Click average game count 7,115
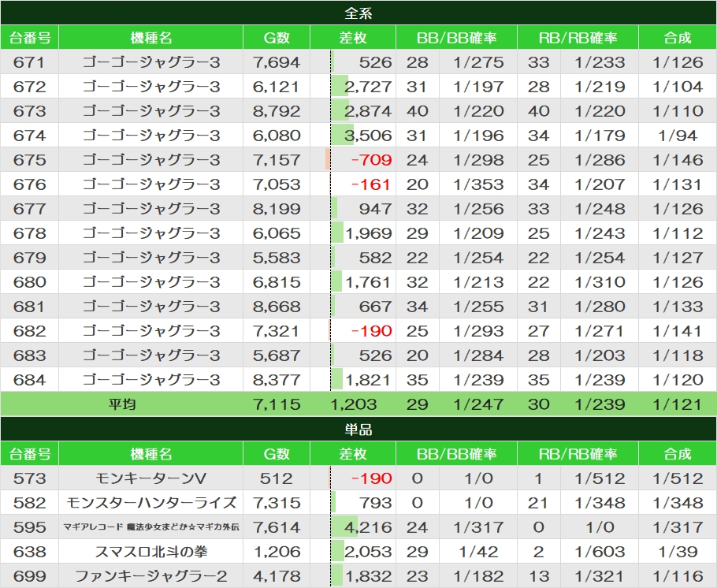 (277, 404)
